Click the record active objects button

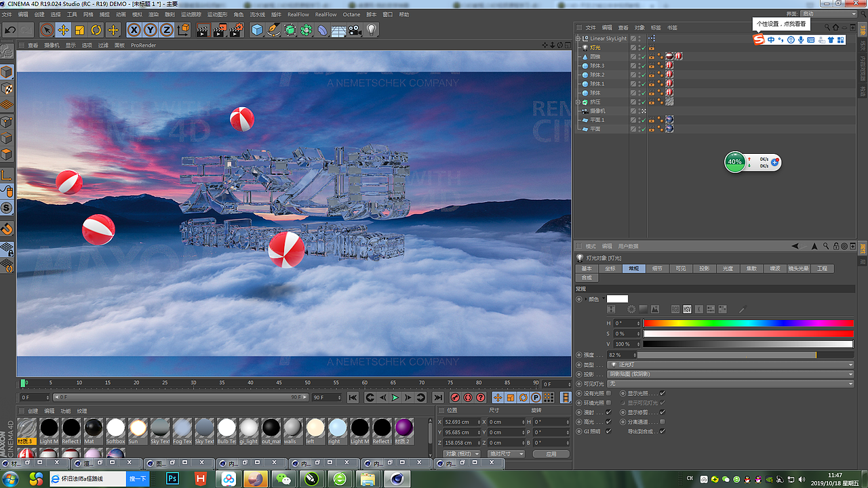coord(456,398)
